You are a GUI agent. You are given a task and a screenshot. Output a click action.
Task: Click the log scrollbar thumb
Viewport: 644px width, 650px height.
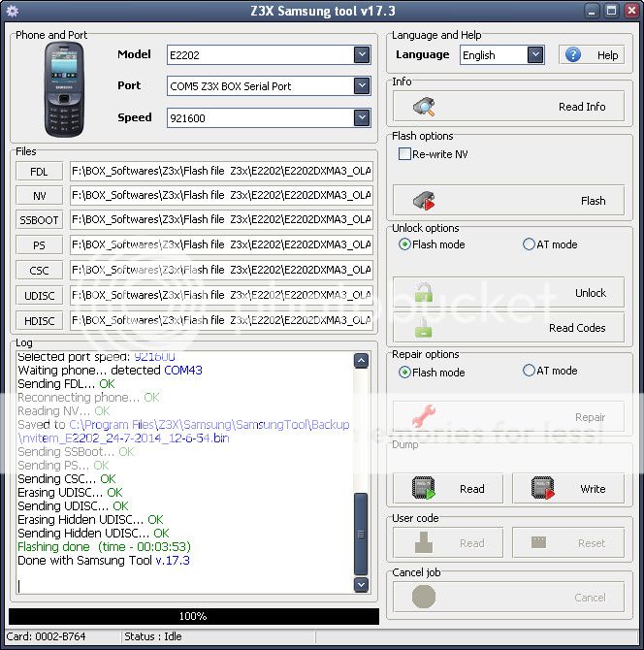[361, 534]
